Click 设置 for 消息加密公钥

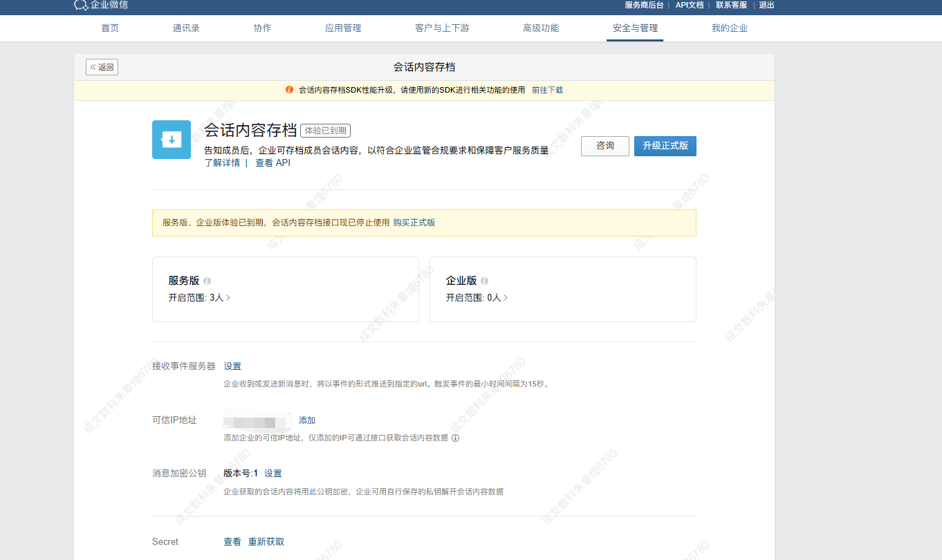point(273,474)
